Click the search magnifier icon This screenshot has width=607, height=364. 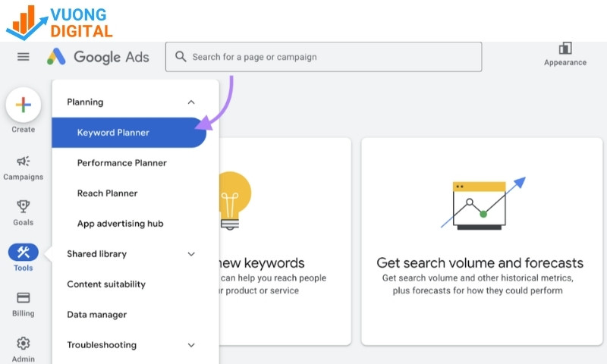tap(181, 57)
